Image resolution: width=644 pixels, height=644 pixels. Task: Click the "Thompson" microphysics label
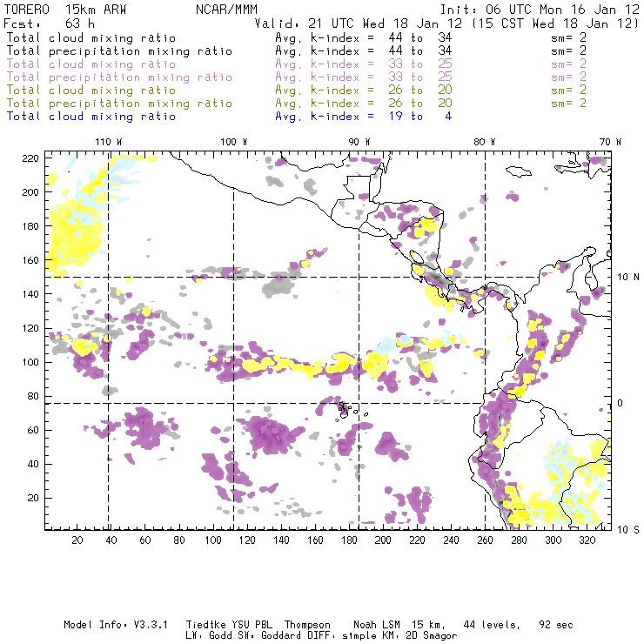[x=307, y=625]
